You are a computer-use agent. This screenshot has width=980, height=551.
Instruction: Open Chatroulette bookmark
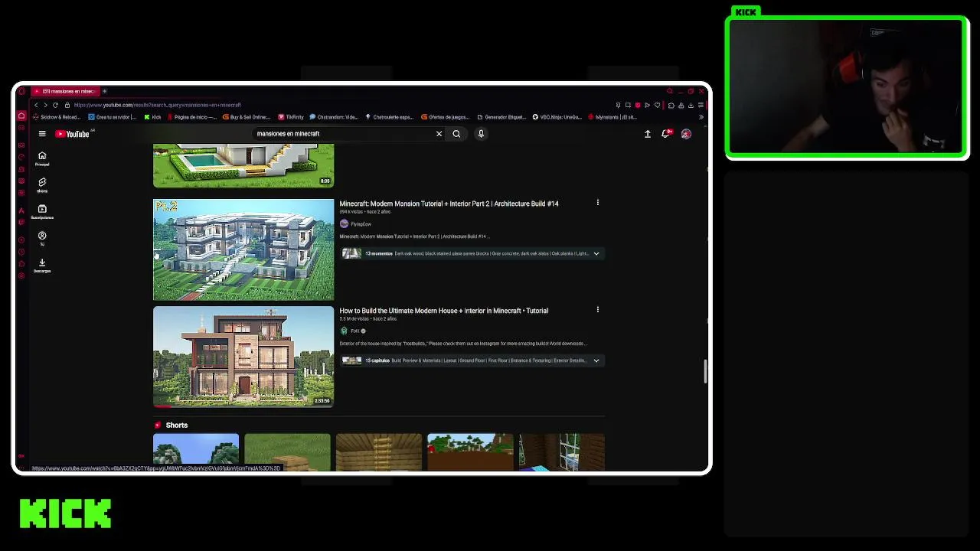pyautogui.click(x=390, y=117)
